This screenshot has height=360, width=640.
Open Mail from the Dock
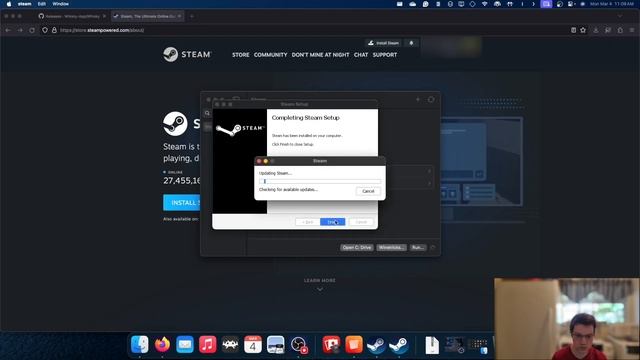pos(185,344)
